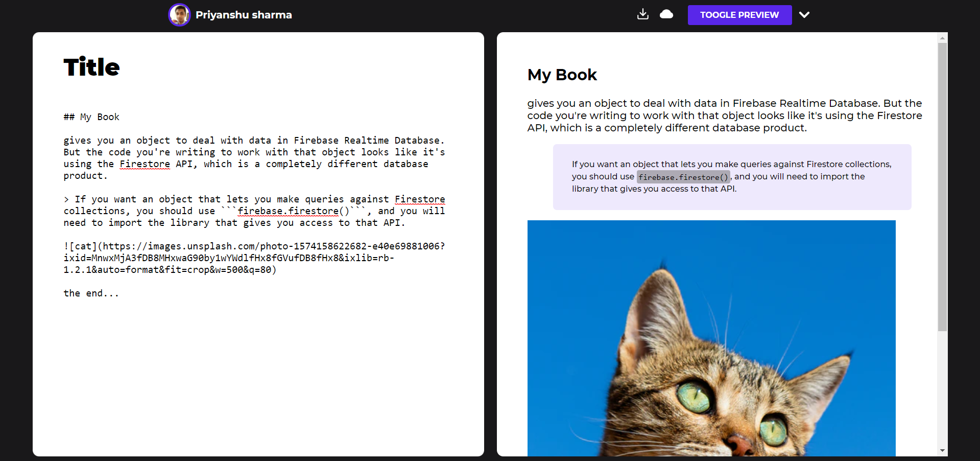Expand the chevron dropdown beside Toogle Preview
The width and height of the screenshot is (980, 461).
[804, 15]
